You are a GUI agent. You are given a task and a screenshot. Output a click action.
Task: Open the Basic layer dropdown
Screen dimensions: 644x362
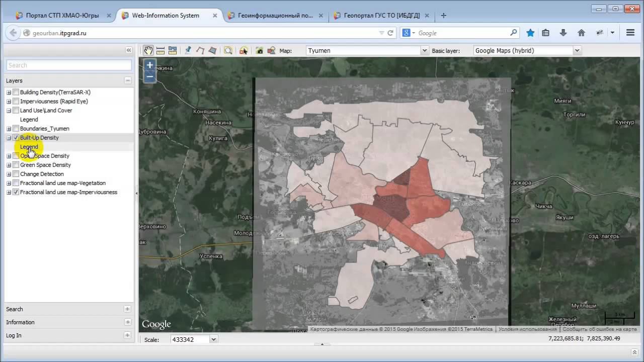coord(577,50)
